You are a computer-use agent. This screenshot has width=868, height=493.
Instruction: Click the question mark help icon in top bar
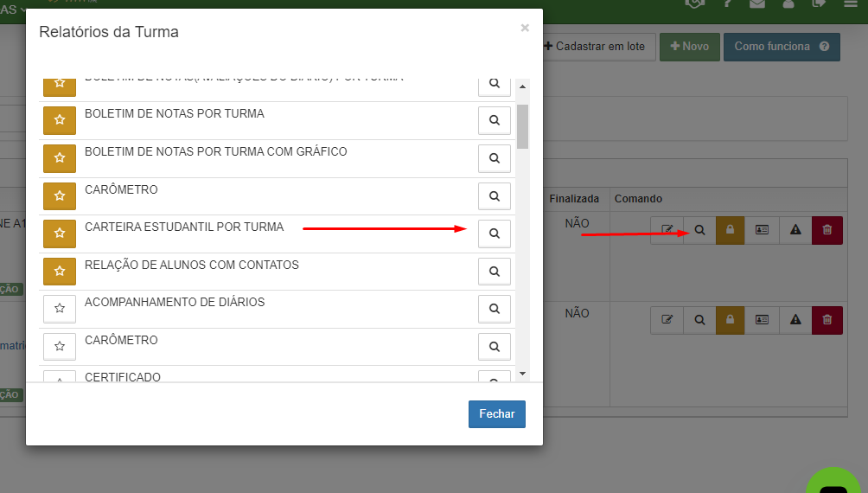[728, 3]
